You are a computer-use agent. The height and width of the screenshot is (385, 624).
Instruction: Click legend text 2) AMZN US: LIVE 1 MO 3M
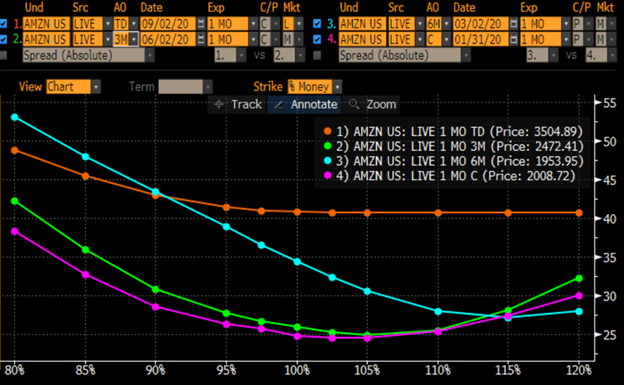click(x=410, y=146)
